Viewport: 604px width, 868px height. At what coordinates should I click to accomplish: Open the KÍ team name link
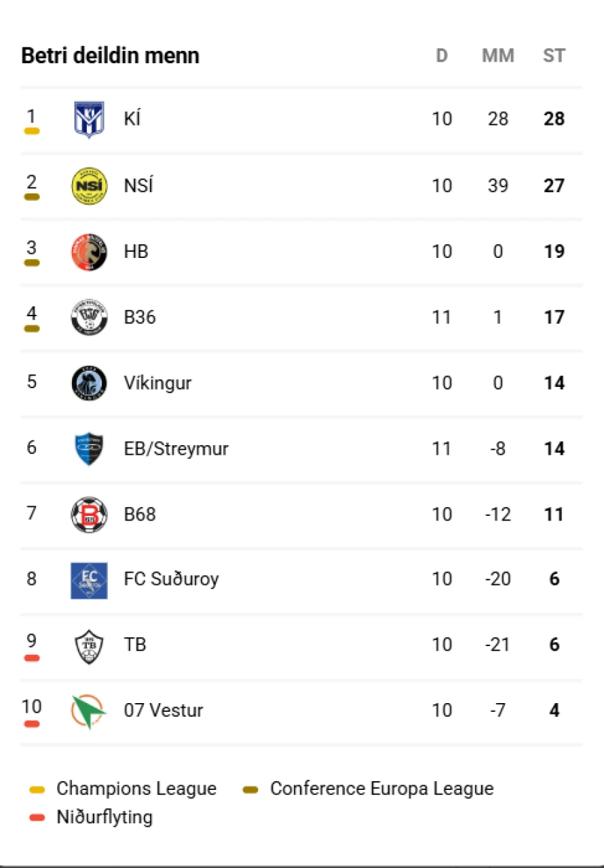[x=132, y=119]
